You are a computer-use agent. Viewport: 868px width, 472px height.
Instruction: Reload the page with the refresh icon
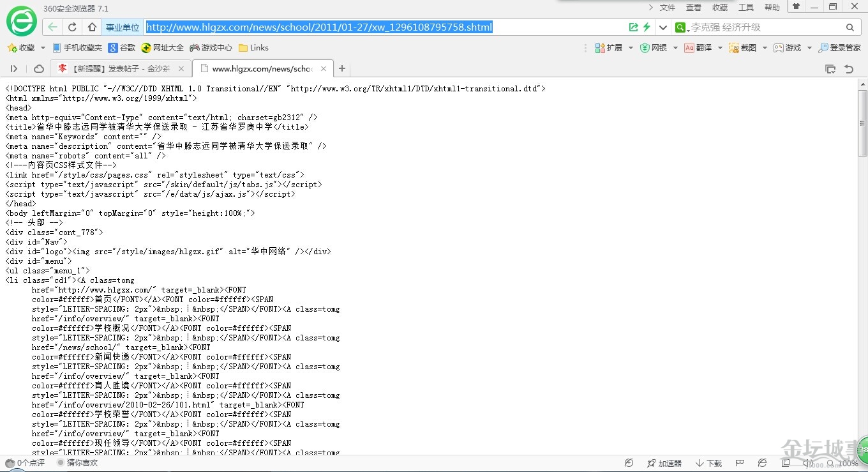tap(72, 27)
